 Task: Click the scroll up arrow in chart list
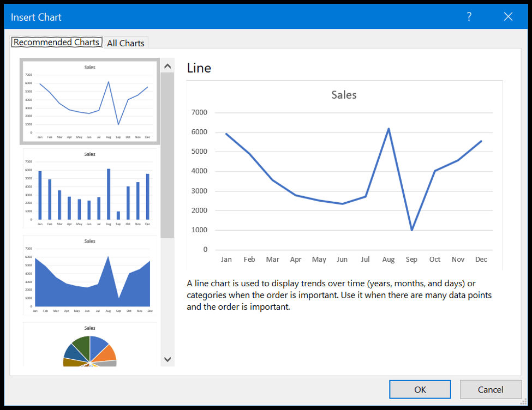click(168, 66)
